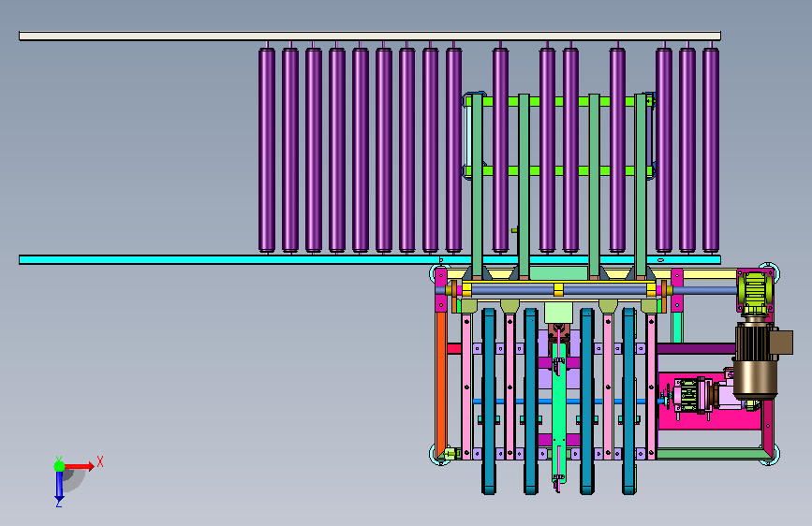Select the long white top rail

[370, 36]
